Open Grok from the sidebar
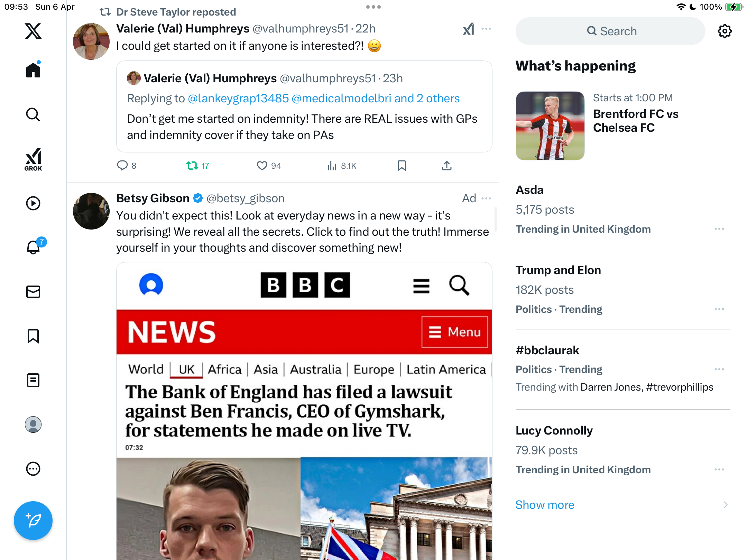This screenshot has width=747, height=560. pos(33,159)
